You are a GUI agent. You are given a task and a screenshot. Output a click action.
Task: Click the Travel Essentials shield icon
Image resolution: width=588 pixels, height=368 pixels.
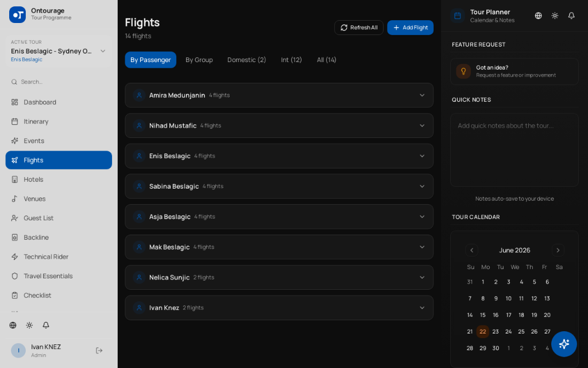pos(14,276)
